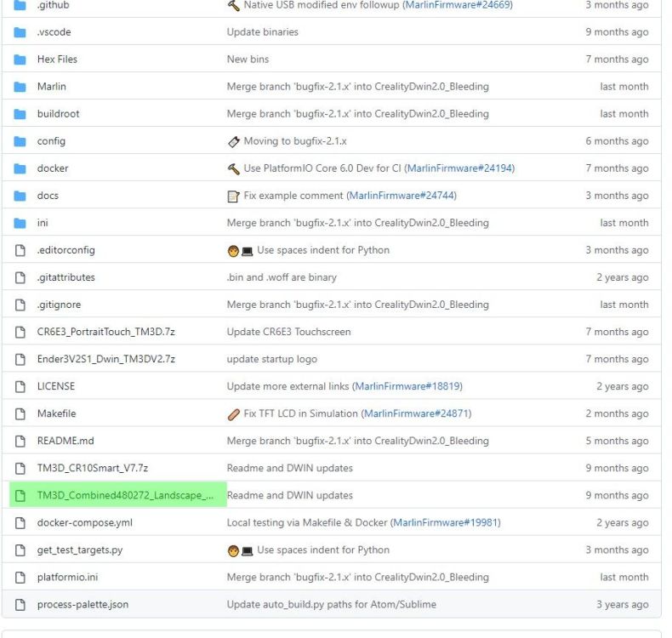672x638 pixels.
Task: Open Ender3V2S1_Dwin_TM3DV2.7z file
Action: (x=105, y=360)
